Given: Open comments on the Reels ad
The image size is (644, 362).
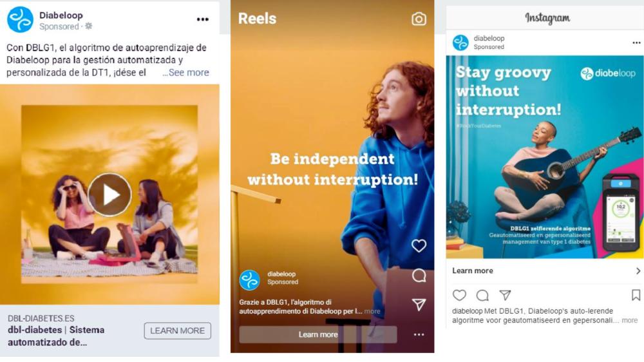Looking at the screenshot, I should coord(419,275).
